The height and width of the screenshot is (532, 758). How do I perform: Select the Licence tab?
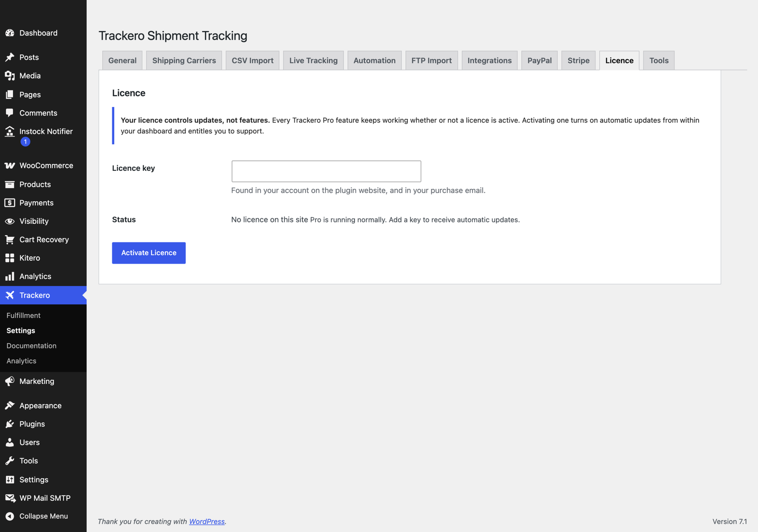(619, 61)
